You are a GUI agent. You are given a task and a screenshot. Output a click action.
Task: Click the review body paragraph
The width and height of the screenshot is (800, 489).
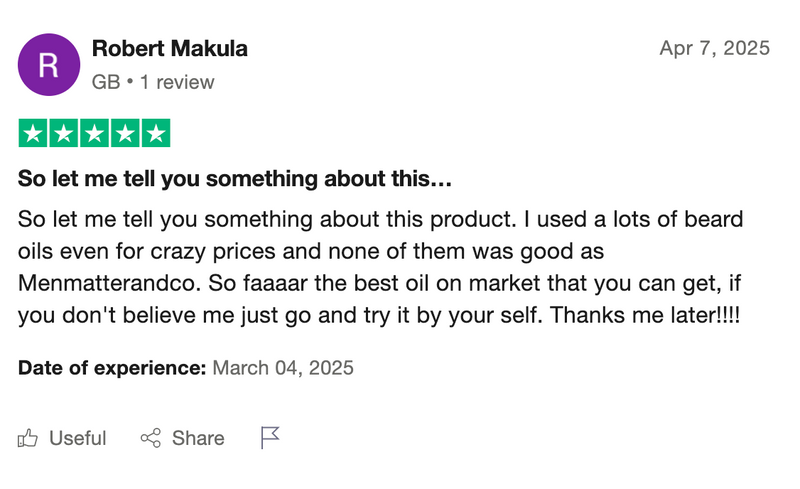[x=380, y=267]
